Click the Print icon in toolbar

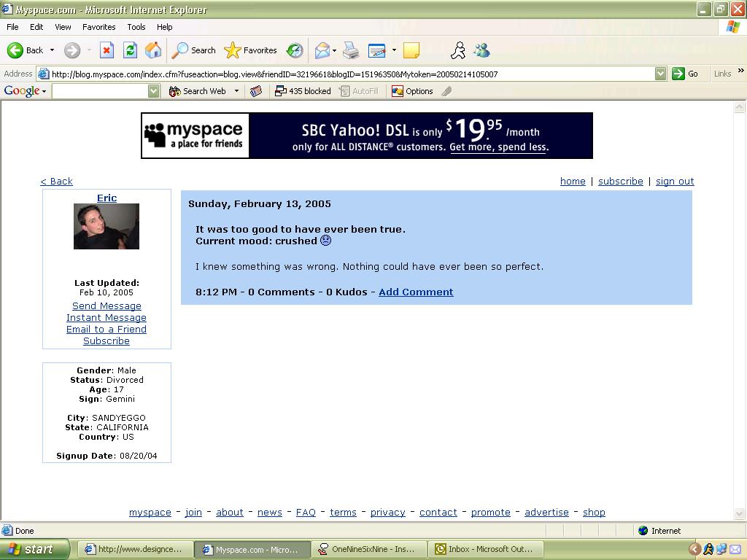click(x=351, y=50)
